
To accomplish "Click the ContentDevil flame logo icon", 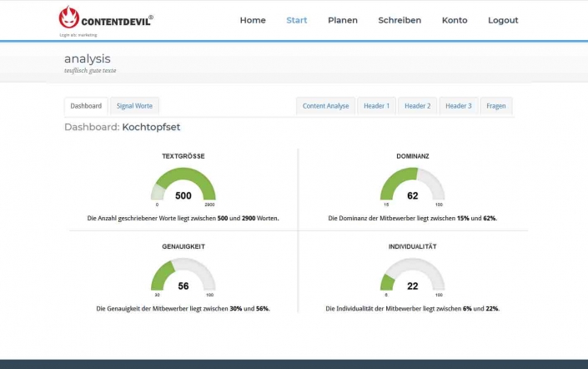I will click(x=69, y=18).
